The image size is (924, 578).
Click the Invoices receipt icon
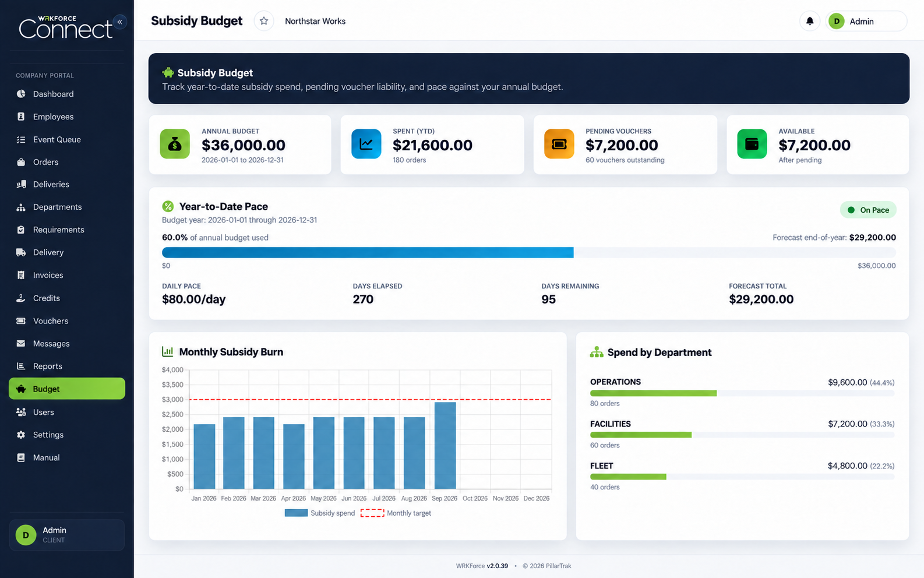(21, 275)
